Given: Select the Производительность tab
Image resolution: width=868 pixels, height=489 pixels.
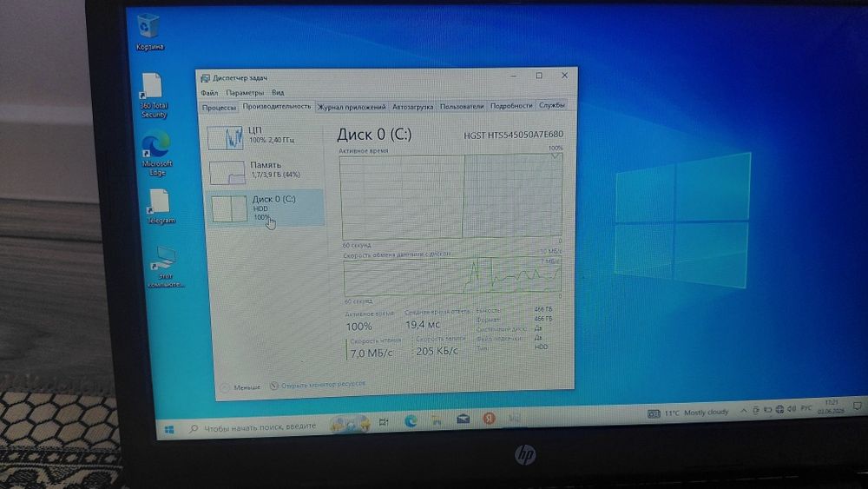Looking at the screenshot, I should pyautogui.click(x=276, y=106).
